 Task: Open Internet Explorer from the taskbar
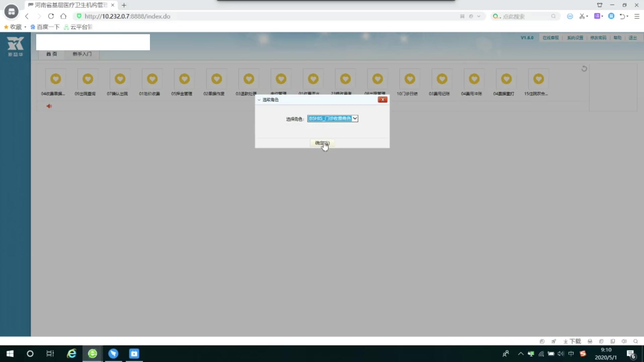72,354
